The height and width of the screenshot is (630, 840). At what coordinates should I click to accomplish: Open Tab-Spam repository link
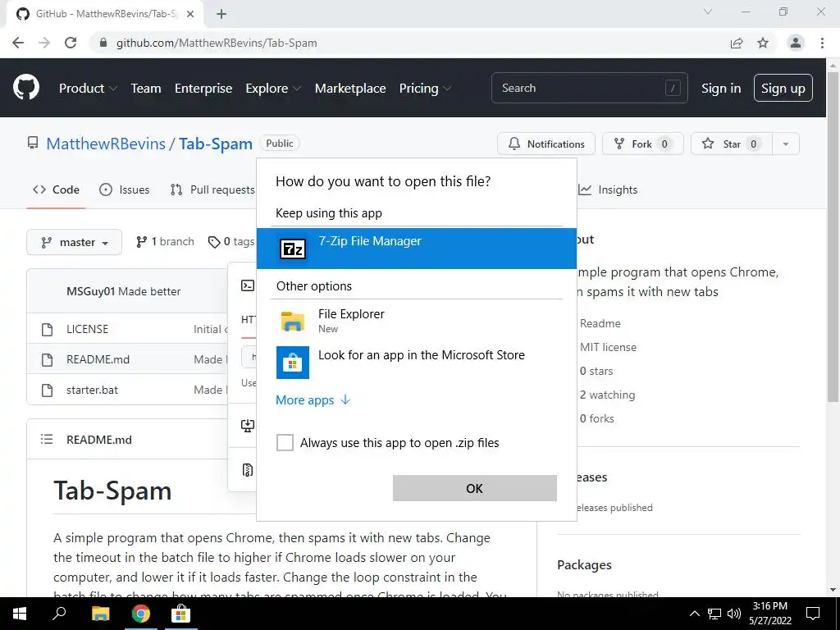point(216,144)
